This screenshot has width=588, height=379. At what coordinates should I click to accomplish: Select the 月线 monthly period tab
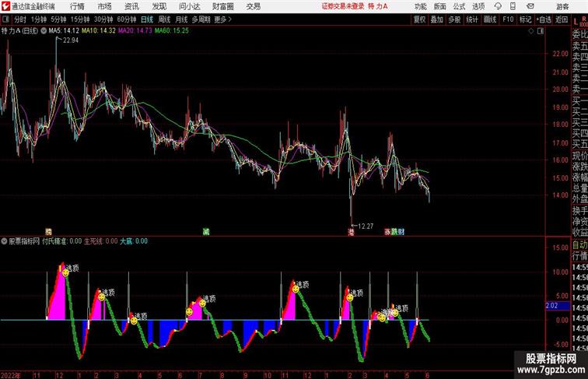(x=181, y=19)
